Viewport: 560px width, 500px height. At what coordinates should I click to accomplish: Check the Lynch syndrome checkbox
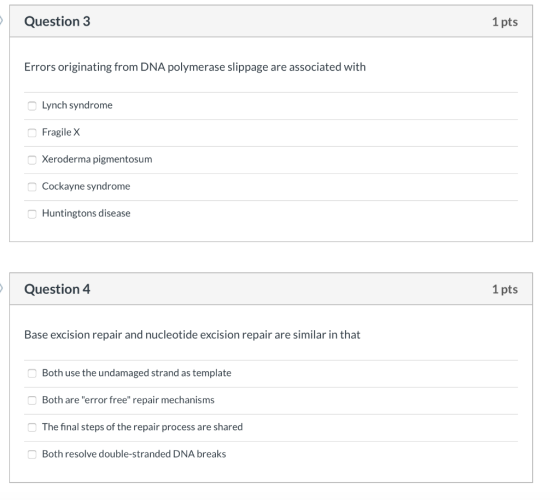pos(32,106)
